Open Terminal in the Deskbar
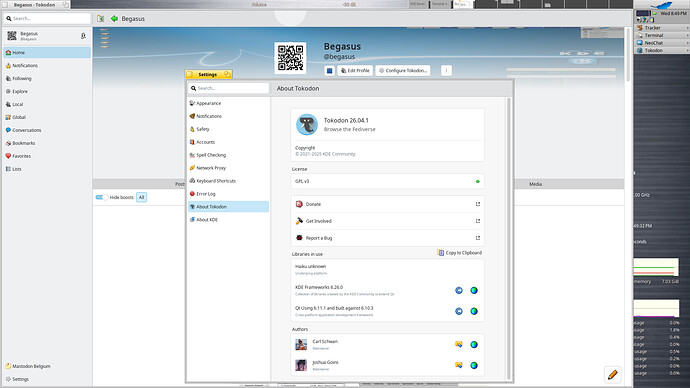The image size is (690, 388). [662, 35]
